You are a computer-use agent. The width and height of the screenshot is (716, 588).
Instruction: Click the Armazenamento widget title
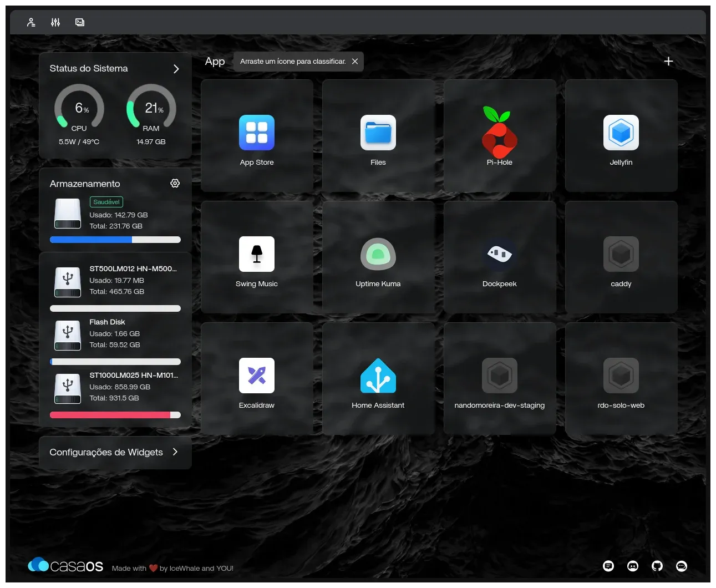coord(85,184)
